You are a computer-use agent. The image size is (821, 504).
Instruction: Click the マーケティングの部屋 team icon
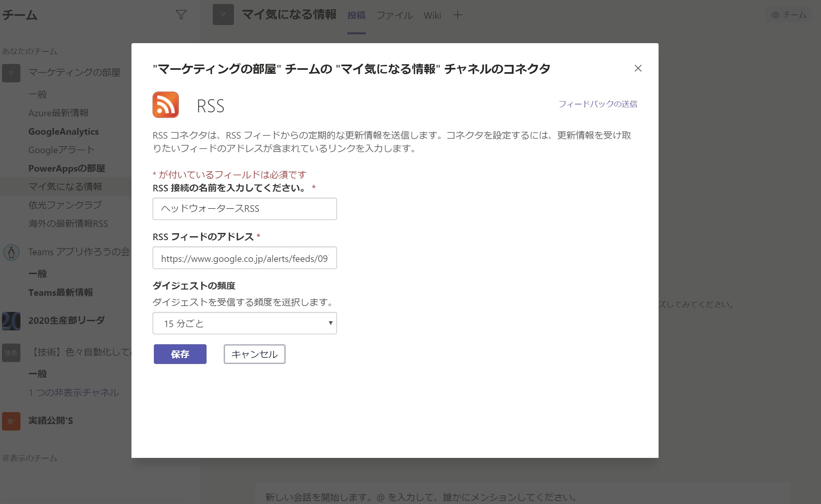tap(11, 73)
